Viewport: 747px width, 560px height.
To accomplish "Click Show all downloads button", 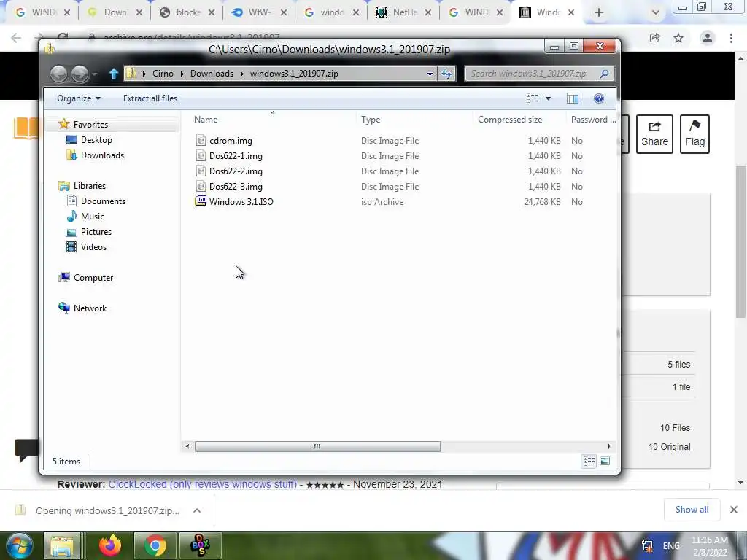I will point(692,510).
